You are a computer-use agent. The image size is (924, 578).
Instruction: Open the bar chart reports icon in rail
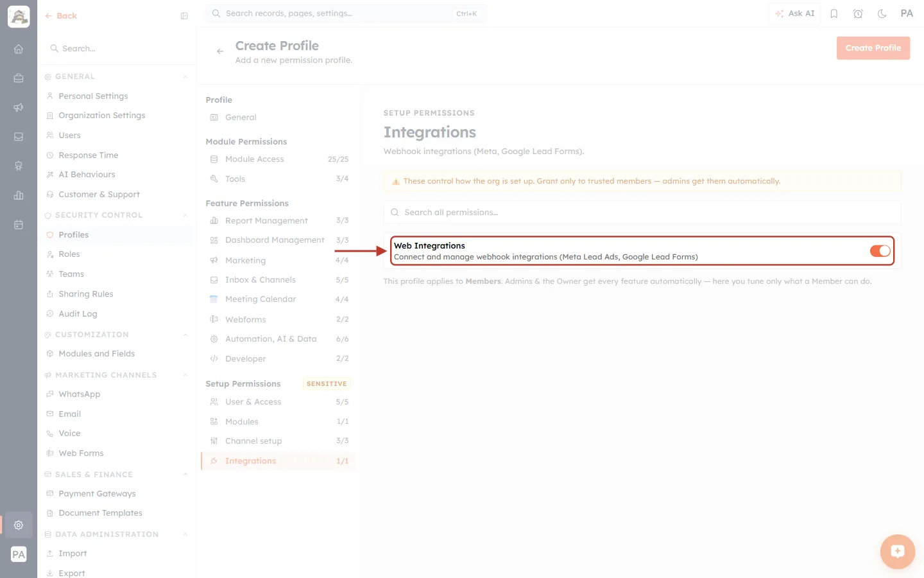(19, 195)
